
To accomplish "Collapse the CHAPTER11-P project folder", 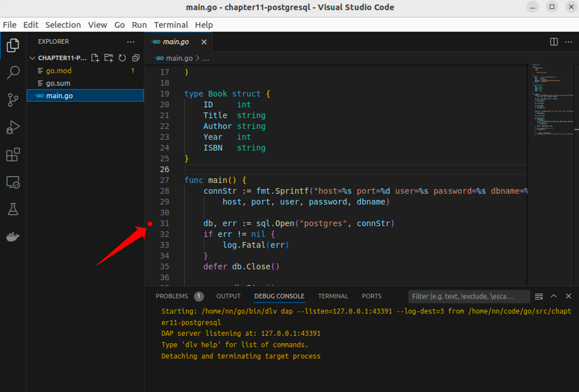I will 32,58.
